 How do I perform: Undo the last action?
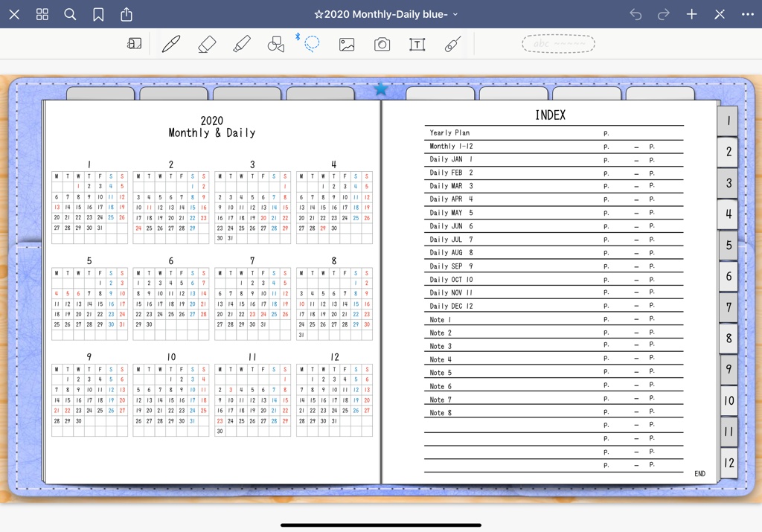point(635,15)
